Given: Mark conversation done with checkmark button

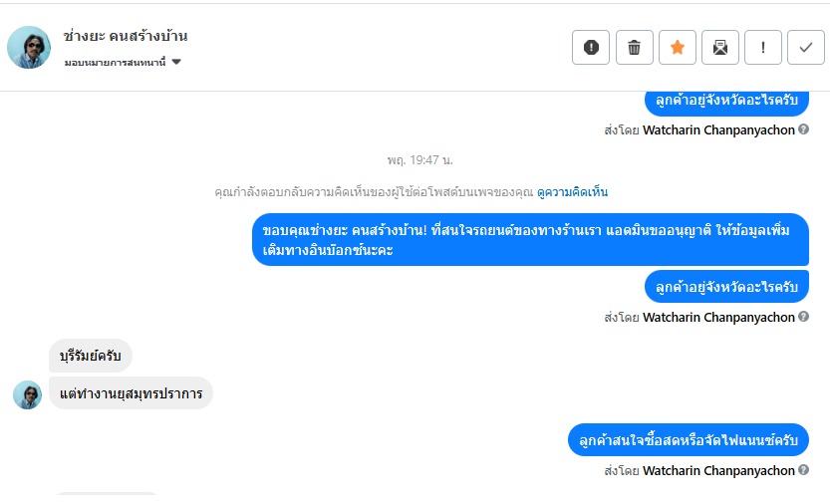Looking at the screenshot, I should [x=806, y=47].
